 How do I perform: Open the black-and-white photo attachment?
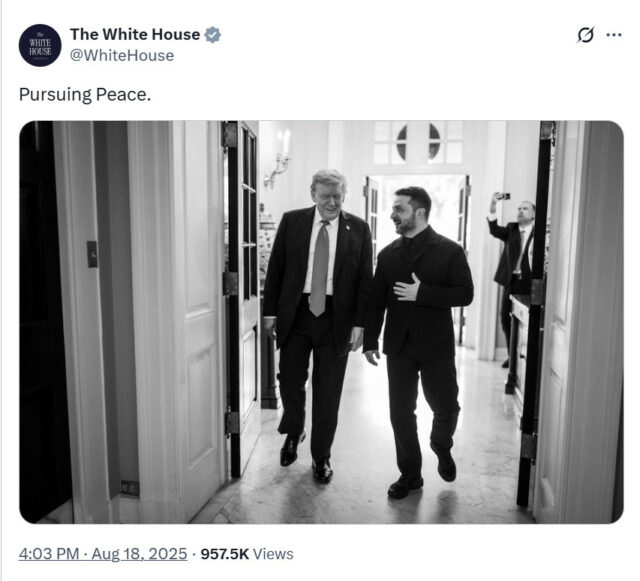pos(321,322)
